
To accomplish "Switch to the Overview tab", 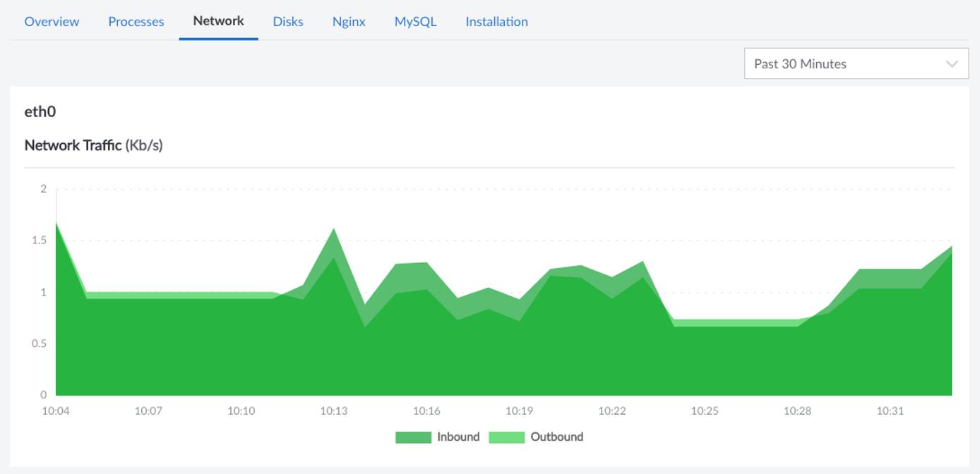I will 51,21.
